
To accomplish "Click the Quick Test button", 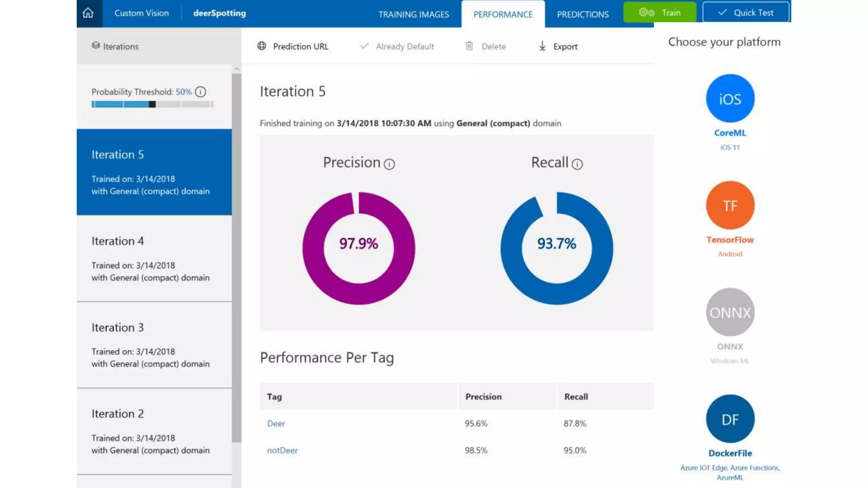I will (746, 13).
